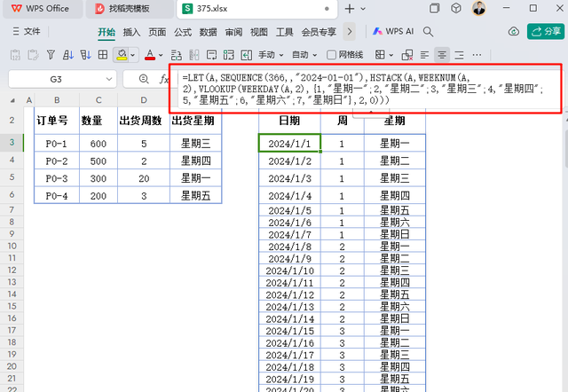Open the three-dots more toolbar options
This screenshot has height=392, width=568.
(477, 55)
